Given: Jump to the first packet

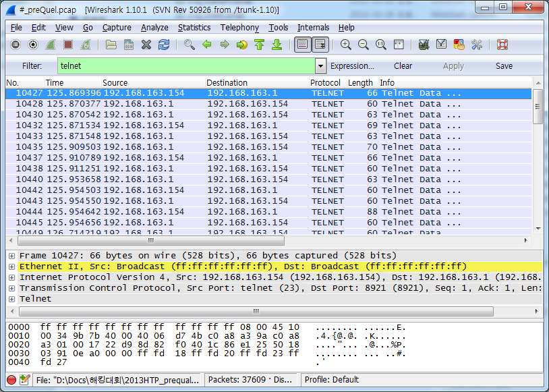Looking at the screenshot, I should (x=259, y=45).
